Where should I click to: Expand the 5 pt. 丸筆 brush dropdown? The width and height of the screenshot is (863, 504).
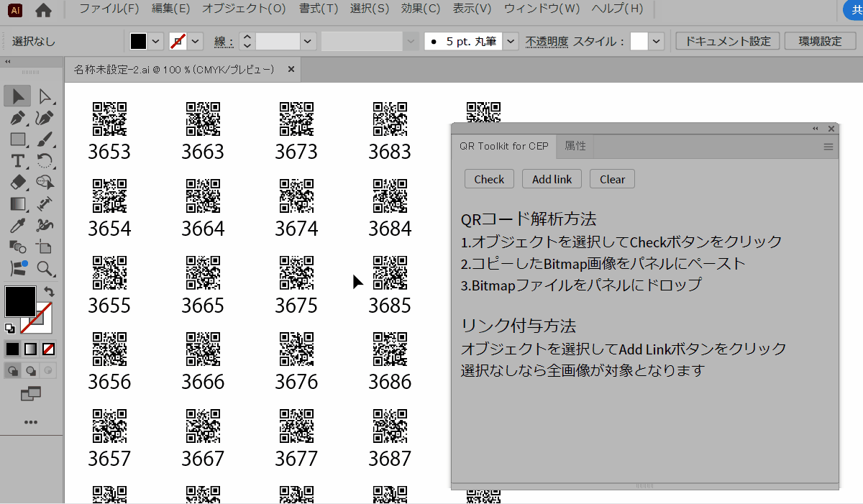511,41
